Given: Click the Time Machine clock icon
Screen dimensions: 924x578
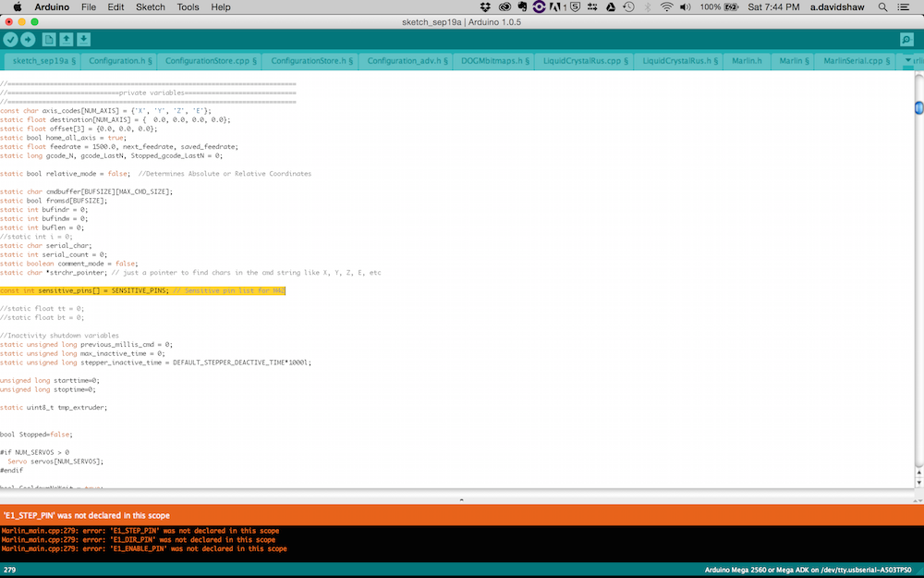Looking at the screenshot, I should tap(628, 7).
